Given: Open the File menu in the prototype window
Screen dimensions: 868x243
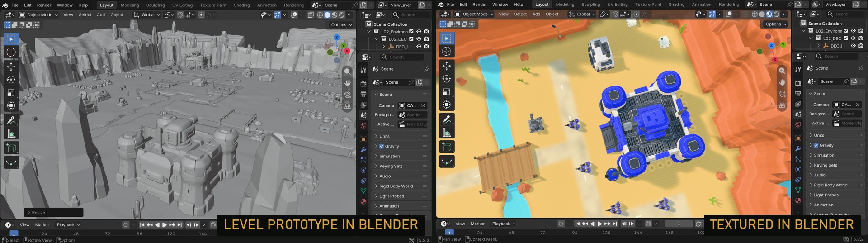Looking at the screenshot, I should pos(15,5).
